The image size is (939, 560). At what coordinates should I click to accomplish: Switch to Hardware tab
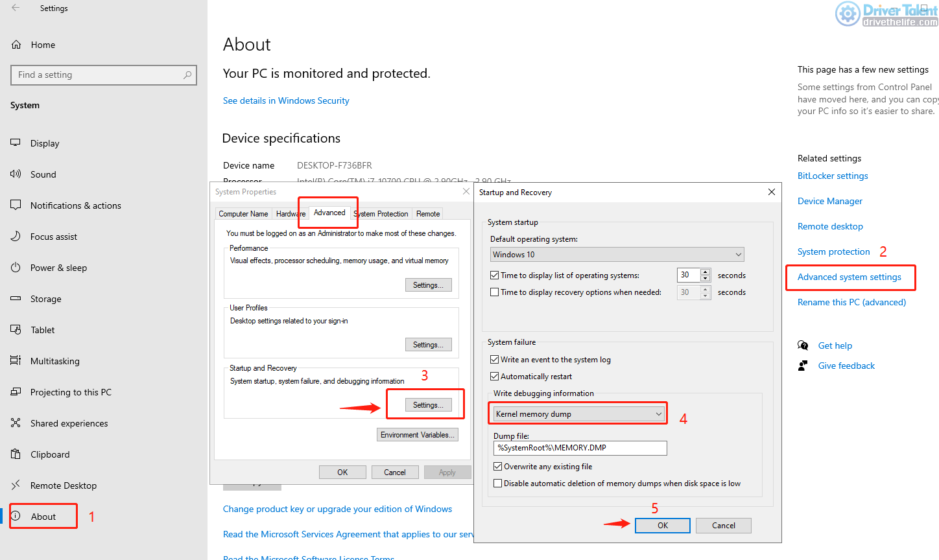pos(291,214)
